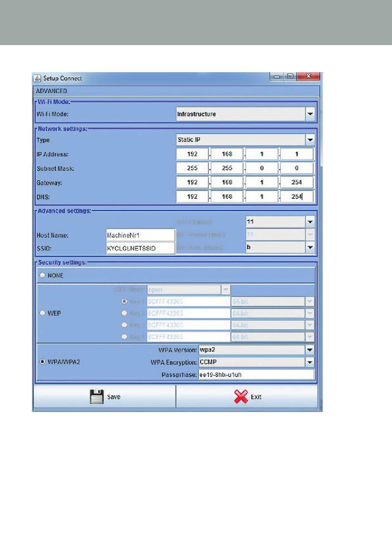Minimize the Setup Connect window
The image size is (392, 556).
[277, 76]
